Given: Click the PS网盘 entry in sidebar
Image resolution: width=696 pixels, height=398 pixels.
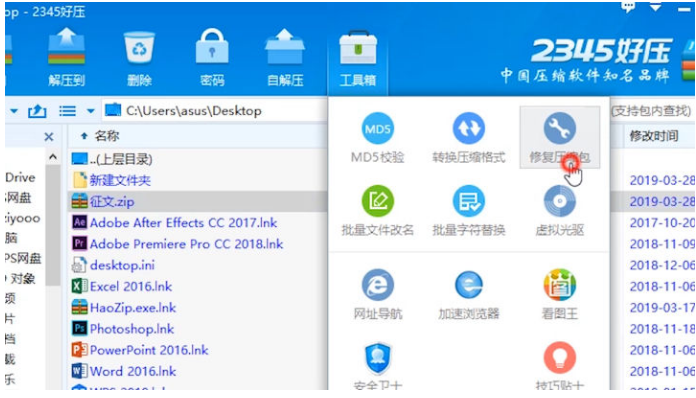Looking at the screenshot, I should 23,258.
